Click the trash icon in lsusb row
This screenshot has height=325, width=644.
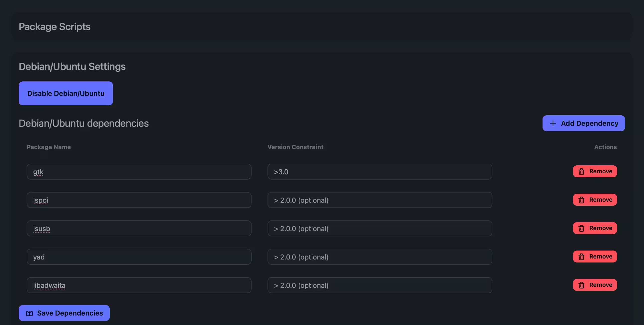(x=581, y=228)
